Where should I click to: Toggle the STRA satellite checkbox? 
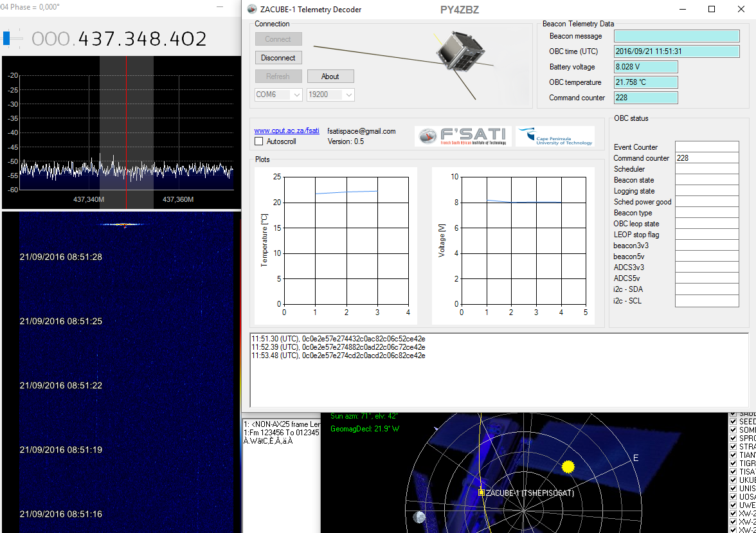[733, 447]
